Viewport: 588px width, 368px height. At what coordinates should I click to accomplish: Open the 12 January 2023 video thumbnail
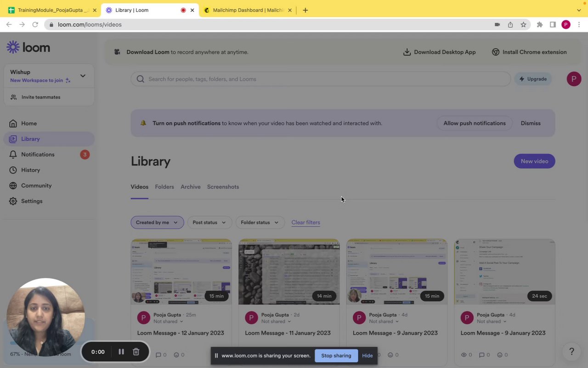181,272
